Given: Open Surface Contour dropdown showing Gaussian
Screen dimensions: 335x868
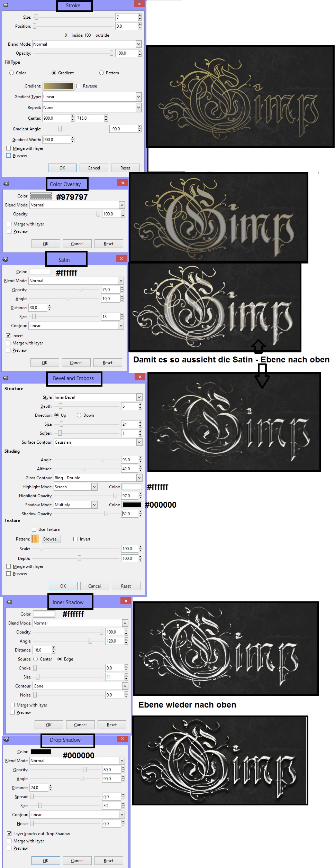Looking at the screenshot, I should (98, 442).
